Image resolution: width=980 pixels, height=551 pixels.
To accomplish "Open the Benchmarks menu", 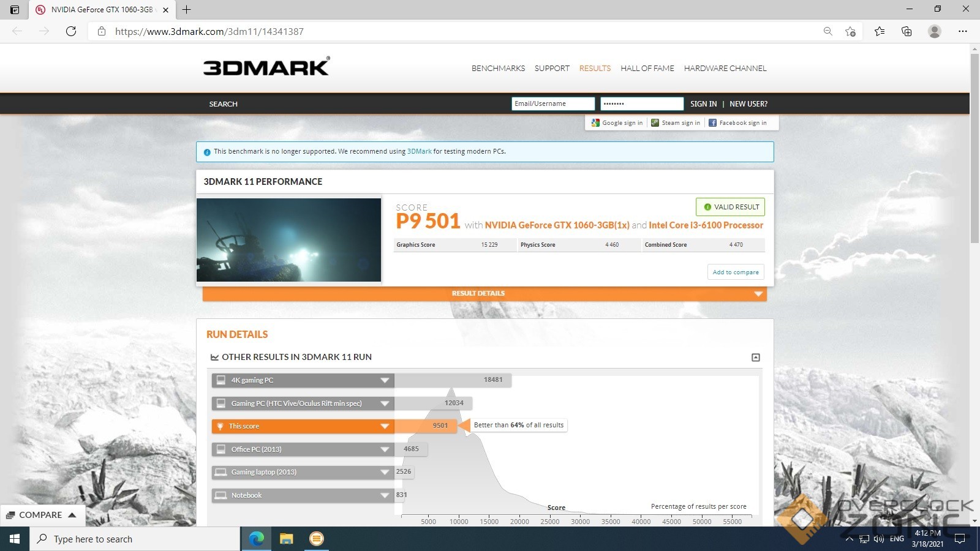I will (x=498, y=69).
